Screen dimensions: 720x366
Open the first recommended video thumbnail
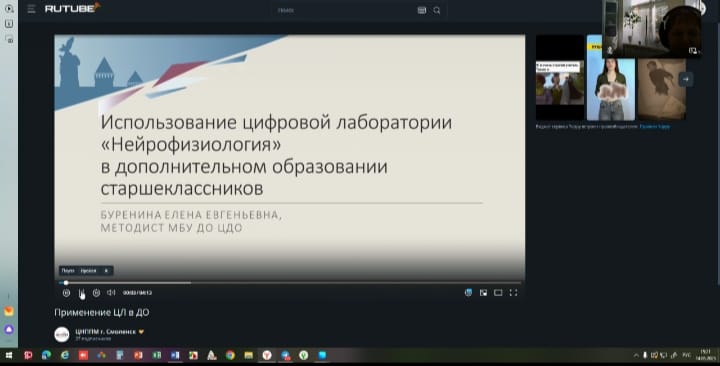pos(560,78)
